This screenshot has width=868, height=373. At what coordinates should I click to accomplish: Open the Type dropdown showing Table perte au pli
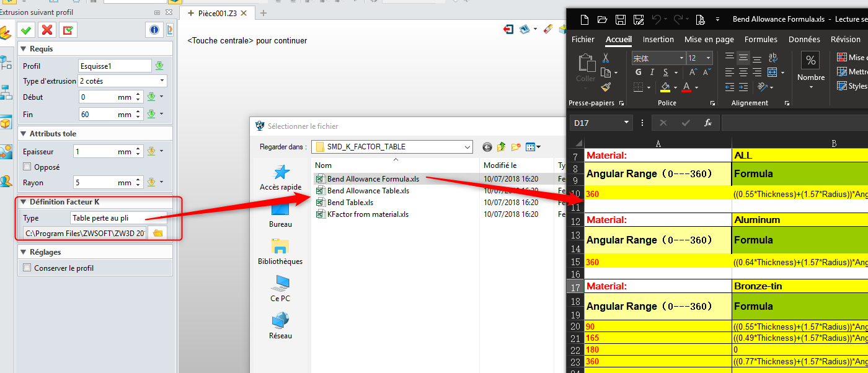point(120,218)
